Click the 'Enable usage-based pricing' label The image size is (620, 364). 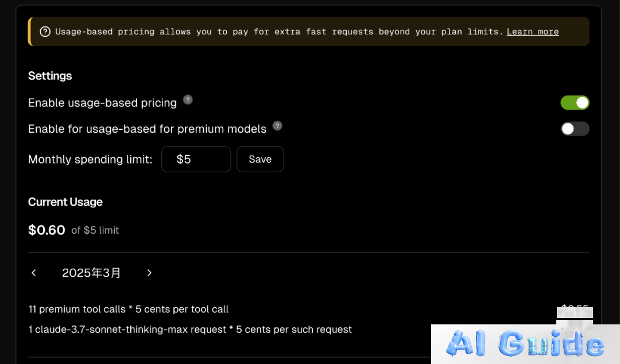pyautogui.click(x=102, y=103)
